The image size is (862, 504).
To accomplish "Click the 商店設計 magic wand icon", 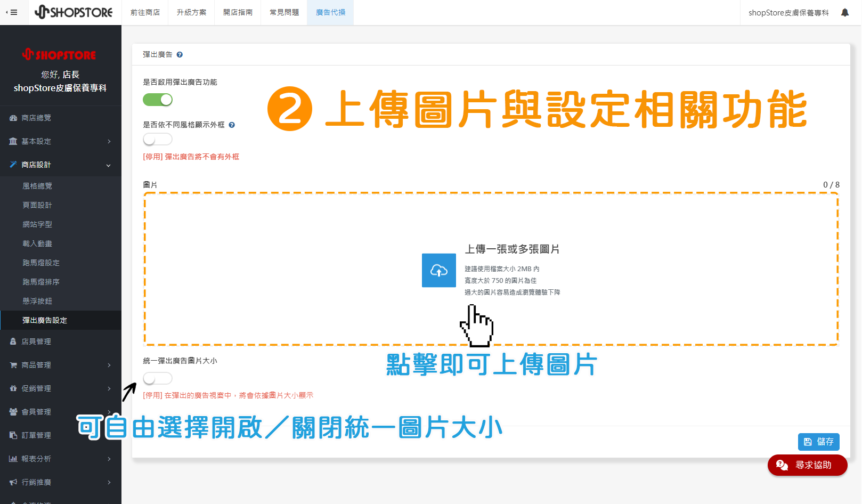I will 13,165.
